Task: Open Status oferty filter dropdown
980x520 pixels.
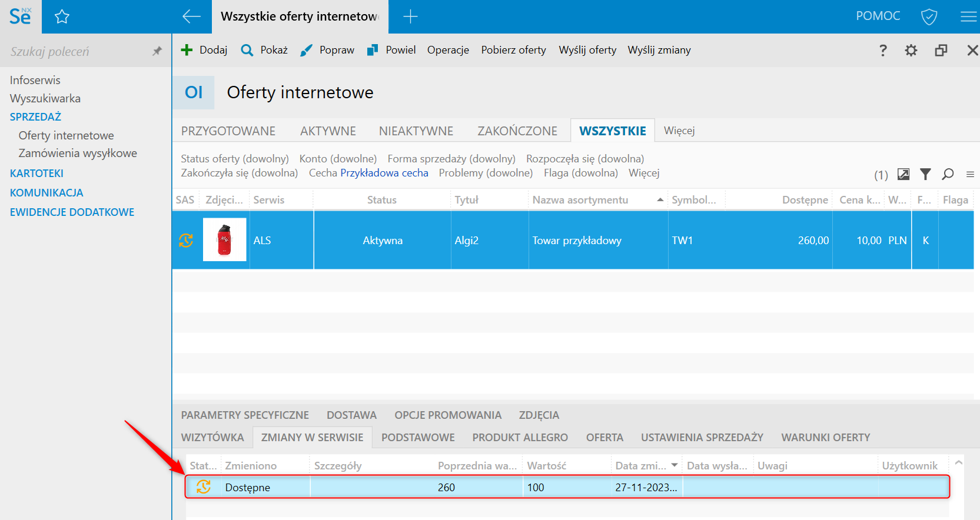Action: (x=235, y=159)
